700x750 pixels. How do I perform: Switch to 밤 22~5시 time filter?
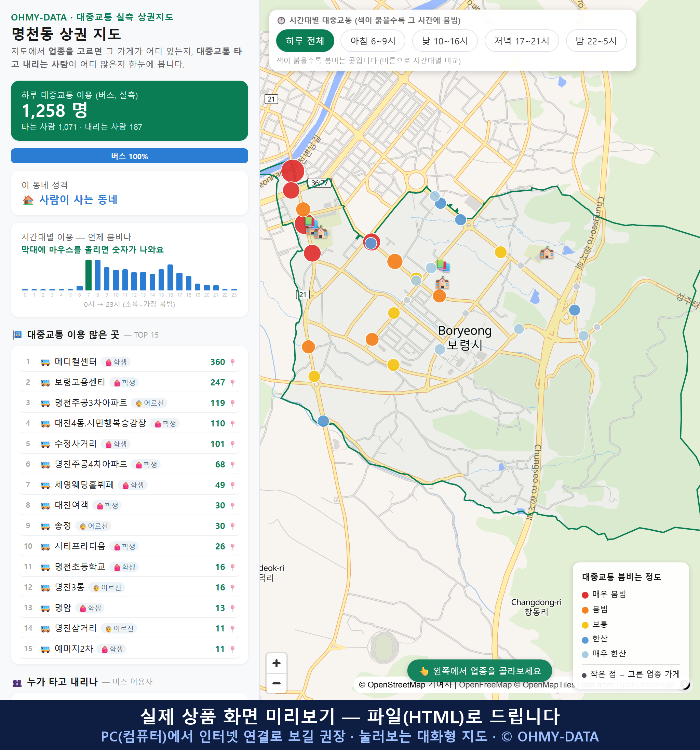click(x=596, y=41)
